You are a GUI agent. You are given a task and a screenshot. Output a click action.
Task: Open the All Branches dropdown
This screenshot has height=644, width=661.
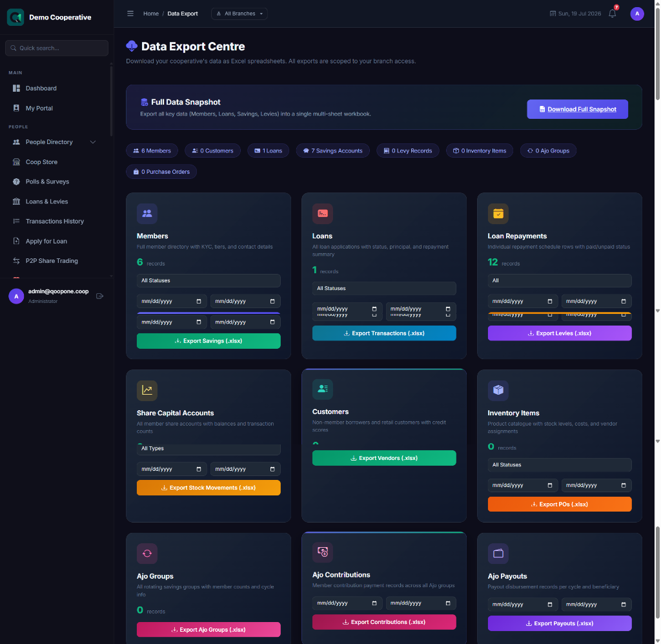[x=239, y=14]
